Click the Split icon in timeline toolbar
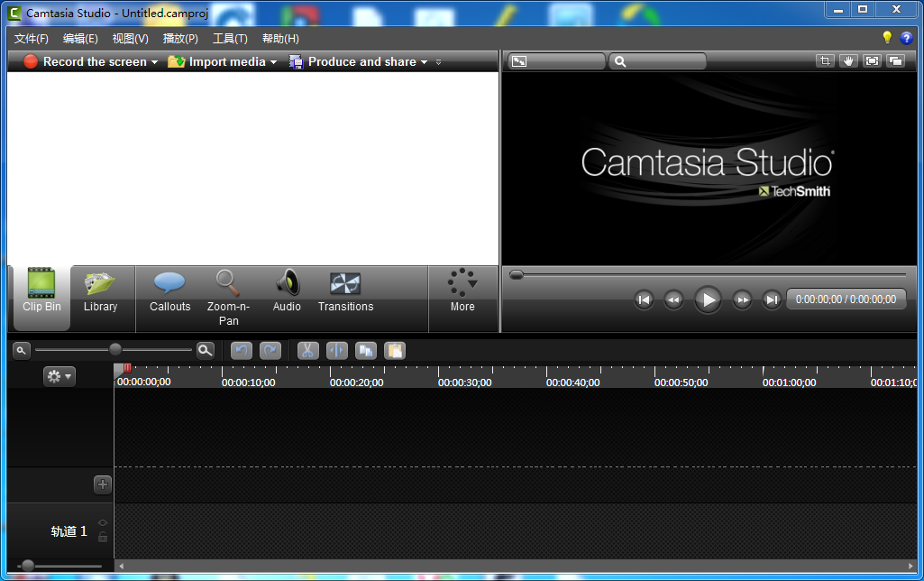 pos(336,351)
